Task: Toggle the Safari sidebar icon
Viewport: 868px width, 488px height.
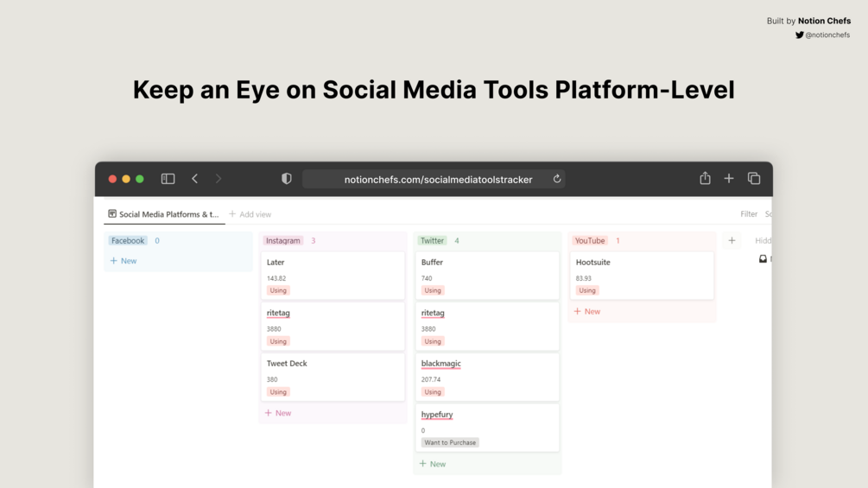Action: [x=168, y=179]
